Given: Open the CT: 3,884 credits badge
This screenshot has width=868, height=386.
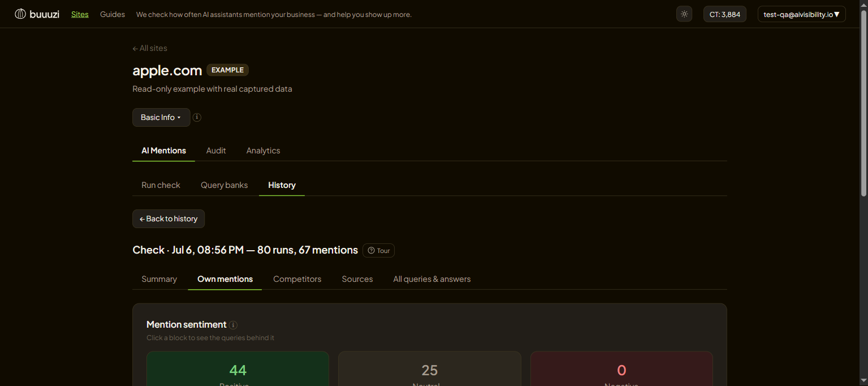Looking at the screenshot, I should pyautogui.click(x=725, y=14).
